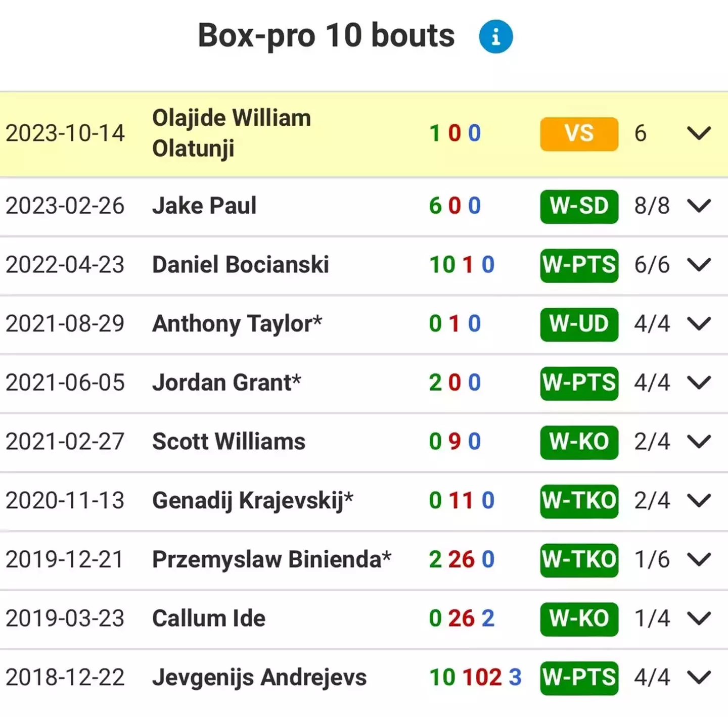Click the Scott Williams record numbers
Viewport: 728px width, 717px height.
(x=454, y=442)
